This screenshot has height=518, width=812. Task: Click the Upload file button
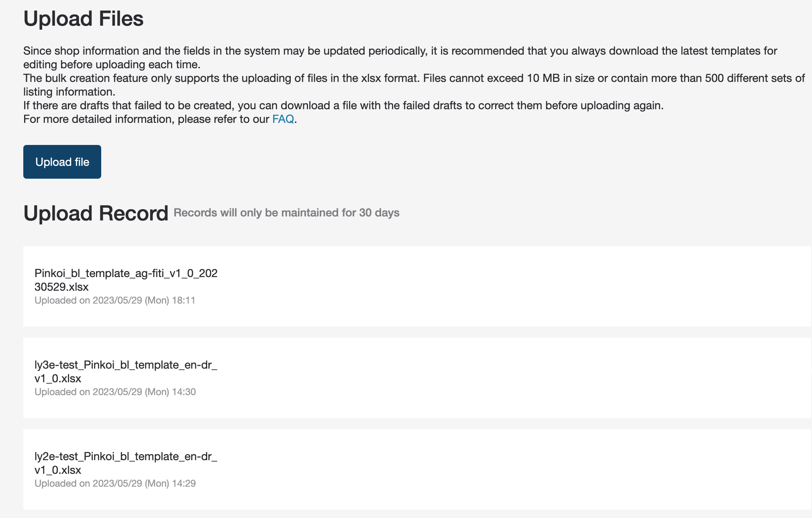coord(62,162)
